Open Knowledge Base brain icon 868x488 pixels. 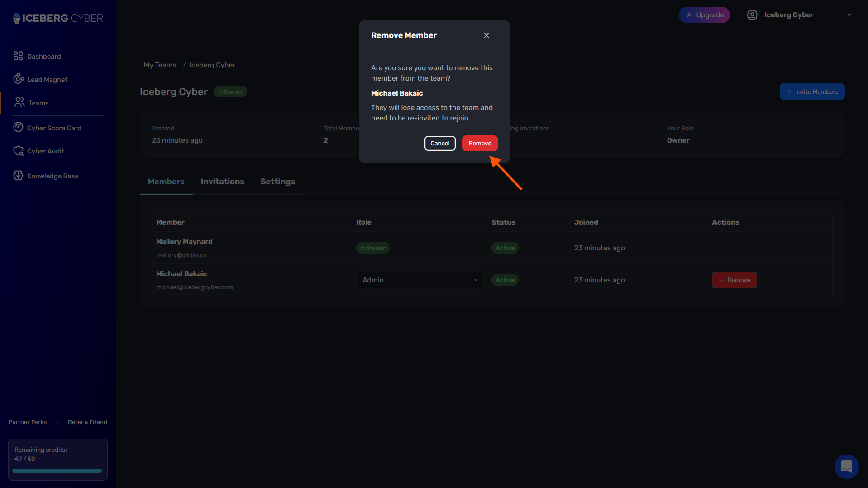[18, 176]
